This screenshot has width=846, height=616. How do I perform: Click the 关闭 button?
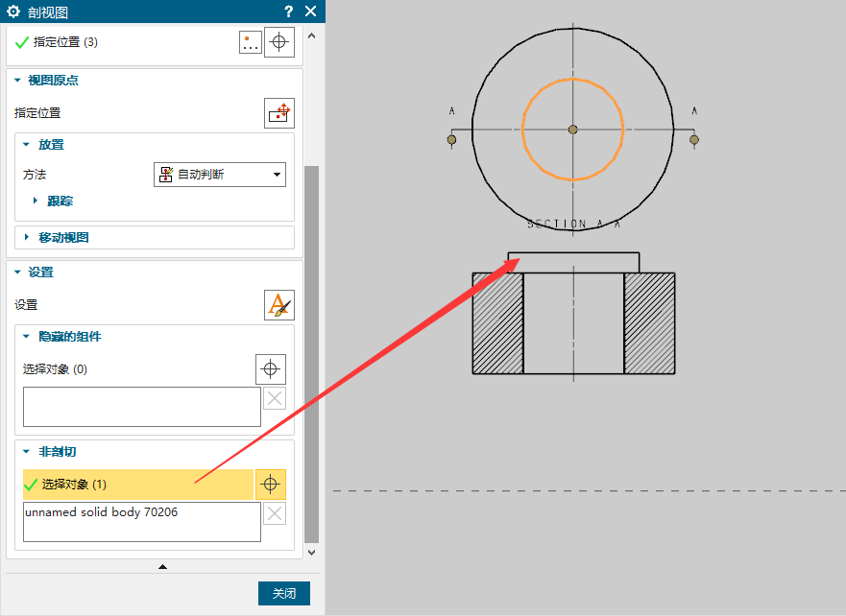283,594
